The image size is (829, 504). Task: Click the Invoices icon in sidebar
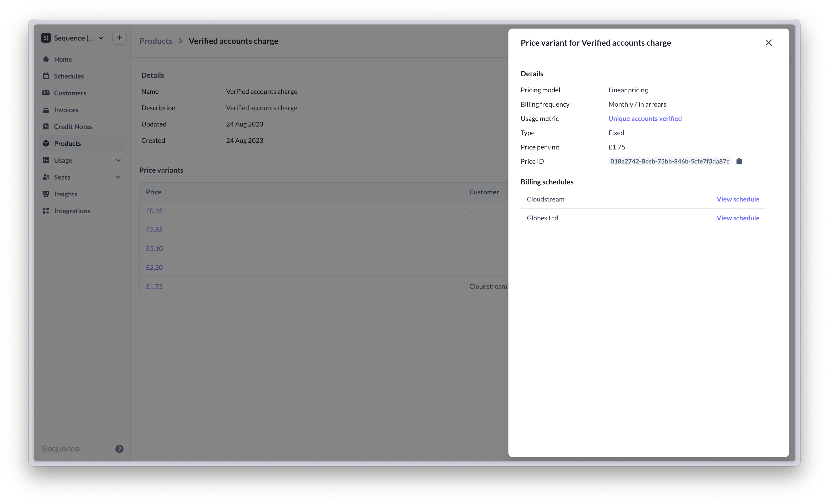[x=46, y=110]
